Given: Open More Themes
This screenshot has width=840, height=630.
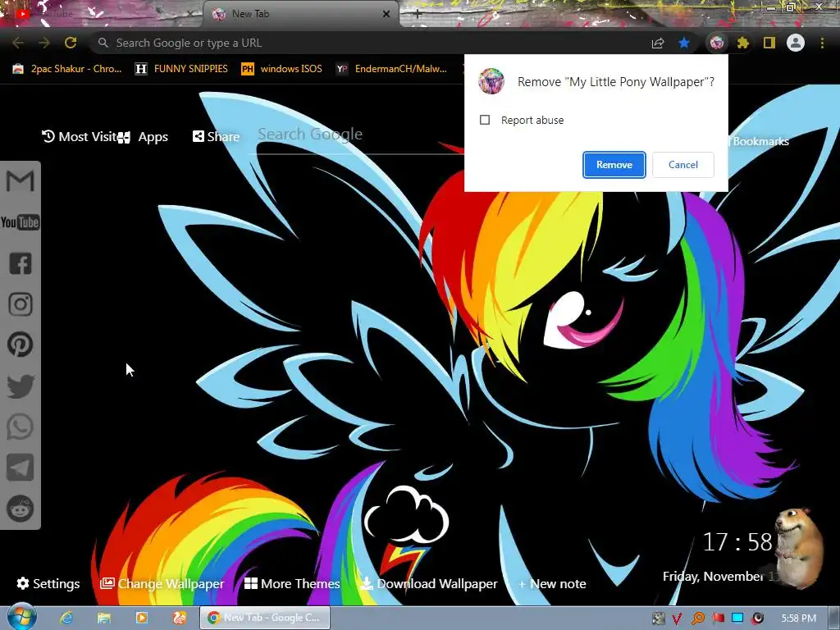Looking at the screenshot, I should click(292, 583).
